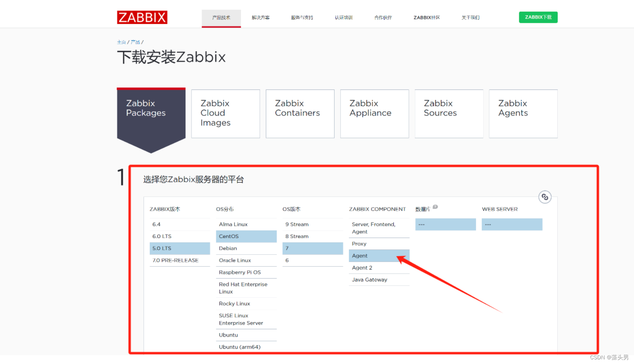Viewport: 634px width, 364px height.
Task: Select OS version 8 Stream
Action: pyautogui.click(x=313, y=236)
